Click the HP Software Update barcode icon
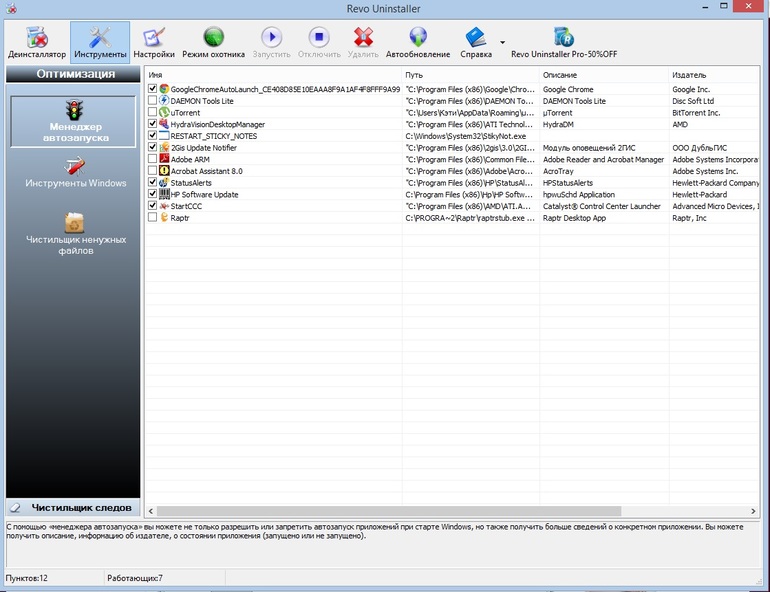Image resolution: width=770 pixels, height=592 pixels. click(x=164, y=194)
